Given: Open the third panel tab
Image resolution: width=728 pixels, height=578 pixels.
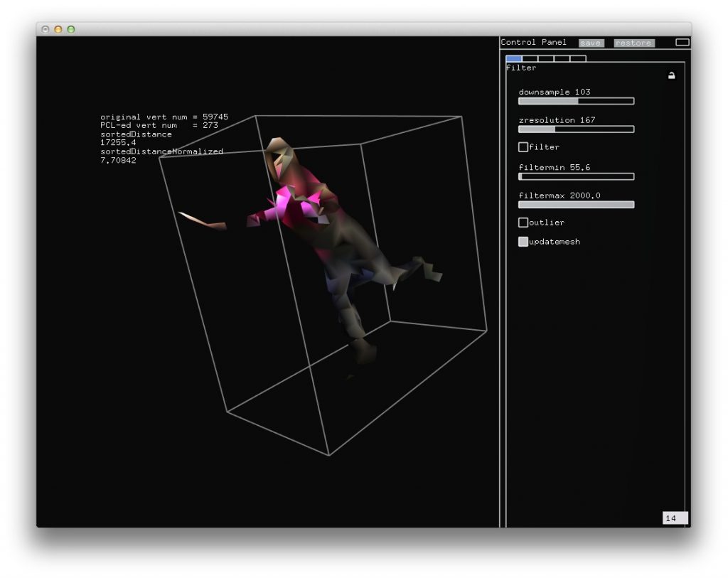Looking at the screenshot, I should tap(546, 59).
